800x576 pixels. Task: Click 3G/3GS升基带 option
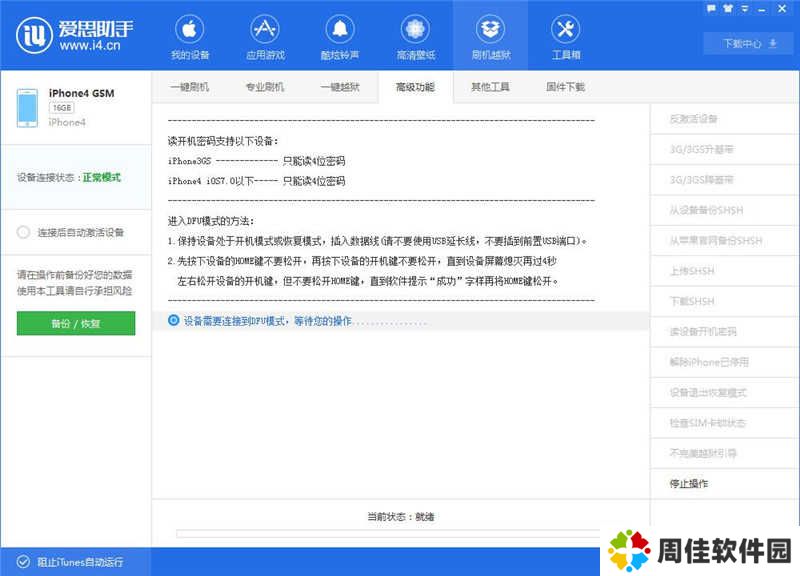tap(724, 149)
